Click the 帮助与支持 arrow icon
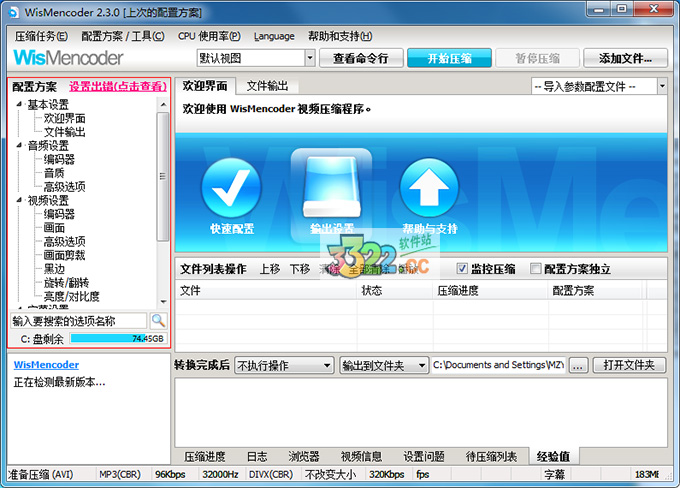The height and width of the screenshot is (488, 680). tap(429, 188)
